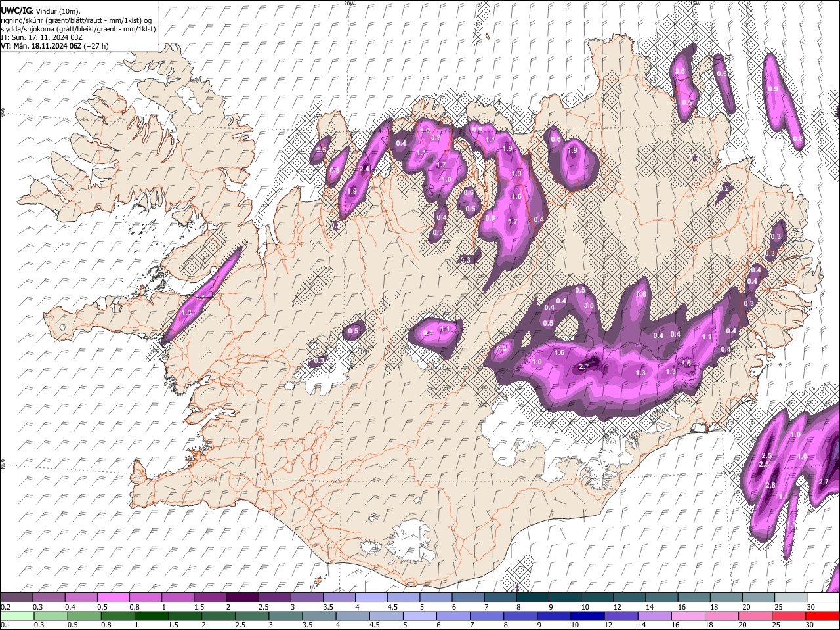Click the '0.1' legend number label
The width and height of the screenshot is (840, 630).
pyautogui.click(x=5, y=625)
